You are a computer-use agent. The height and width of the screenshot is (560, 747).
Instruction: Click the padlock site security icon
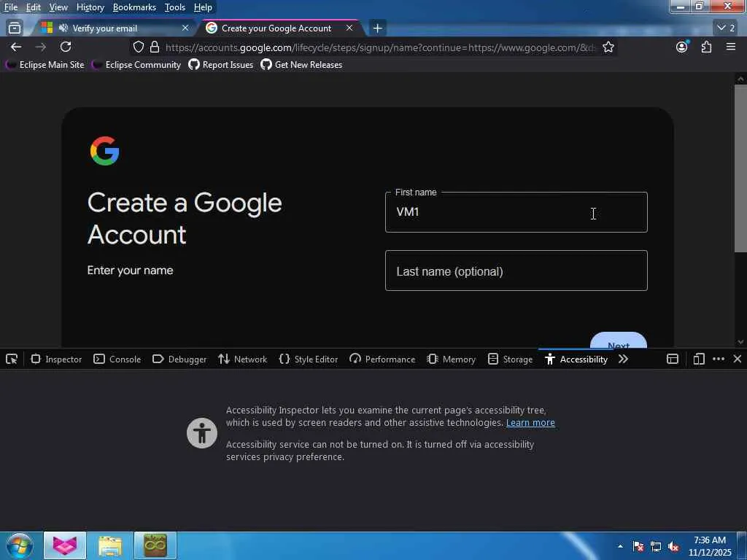(x=155, y=47)
